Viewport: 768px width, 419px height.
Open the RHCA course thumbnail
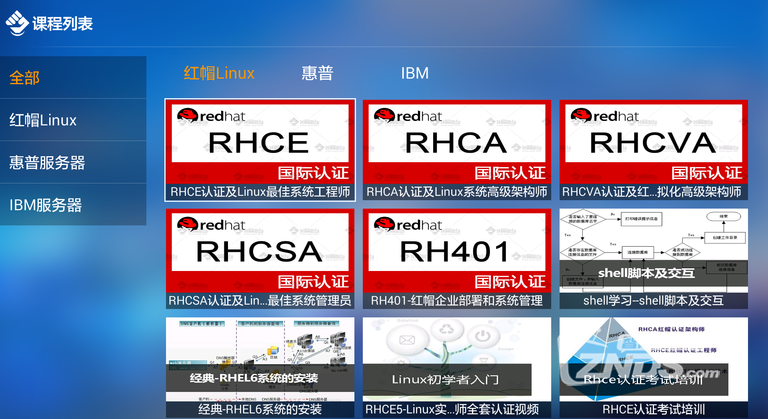pos(457,142)
